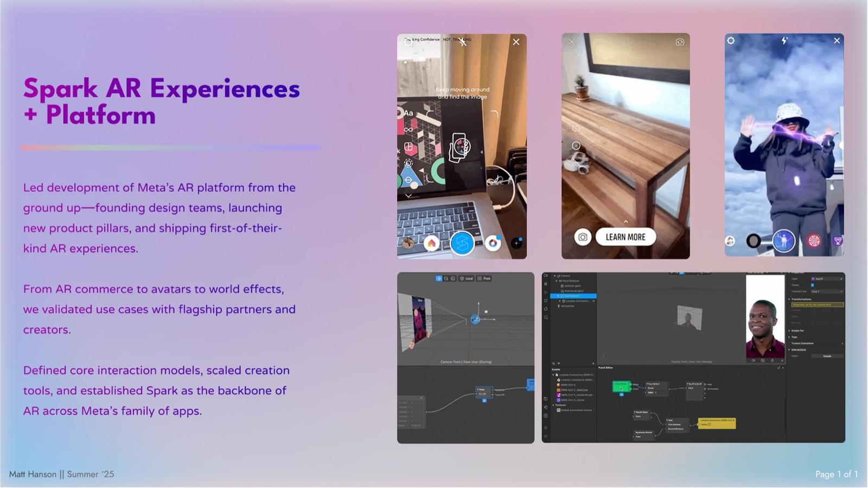Tap the profile avatar in first phone carousel
Screen dimensions: 868x488
(407, 243)
